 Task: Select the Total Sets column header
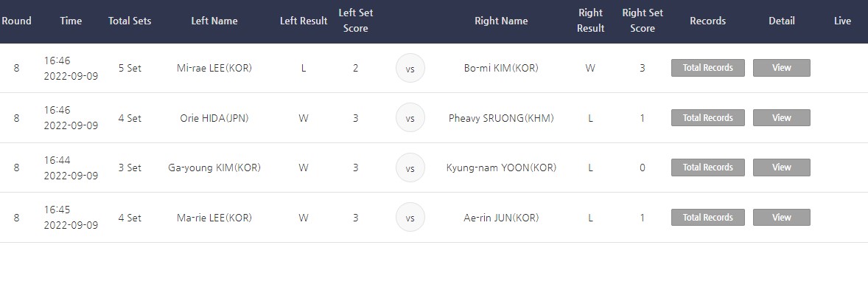[x=130, y=21]
